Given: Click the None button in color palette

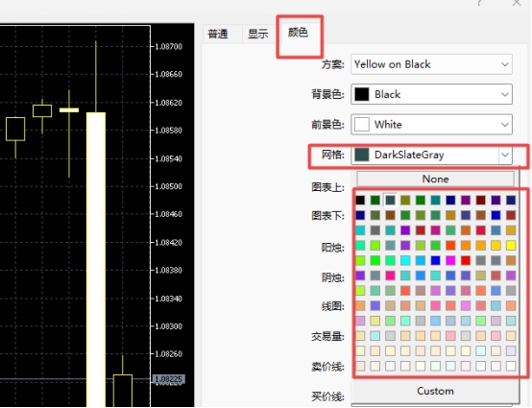Looking at the screenshot, I should click(x=436, y=179).
